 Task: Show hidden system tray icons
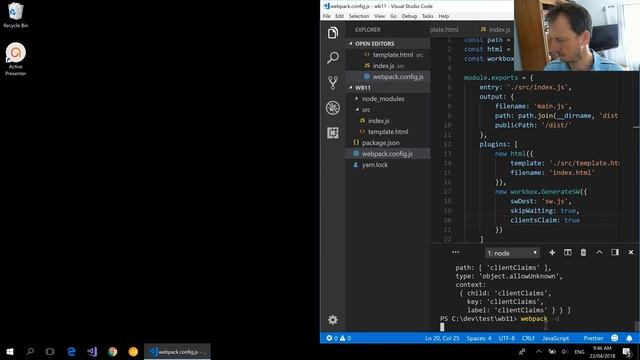[x=538, y=351]
